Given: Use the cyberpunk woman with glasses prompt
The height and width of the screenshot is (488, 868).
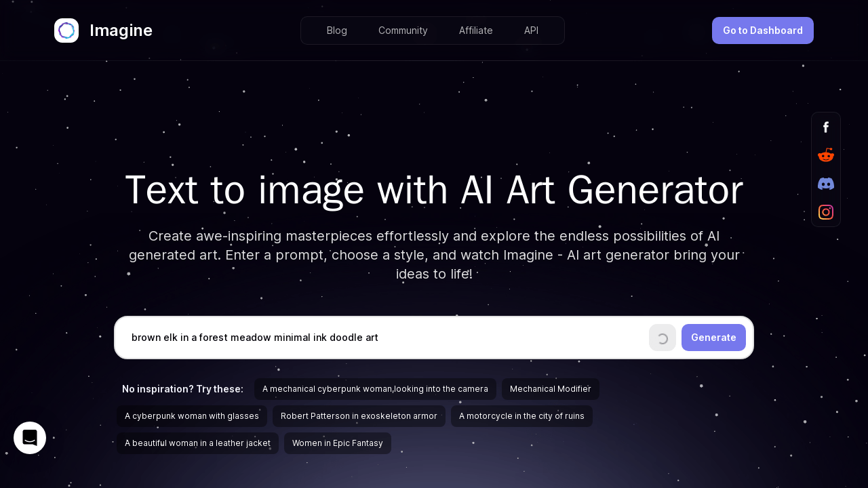Looking at the screenshot, I should click(x=192, y=416).
